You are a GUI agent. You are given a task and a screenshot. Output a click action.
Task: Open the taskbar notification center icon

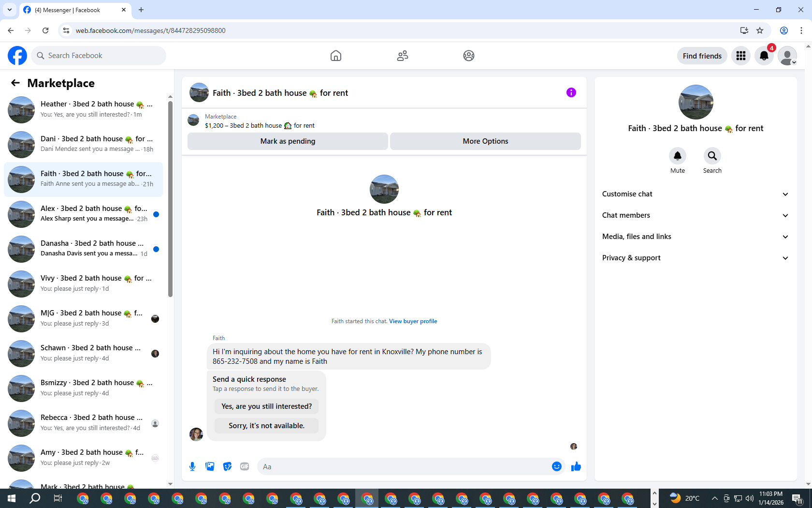point(797,498)
